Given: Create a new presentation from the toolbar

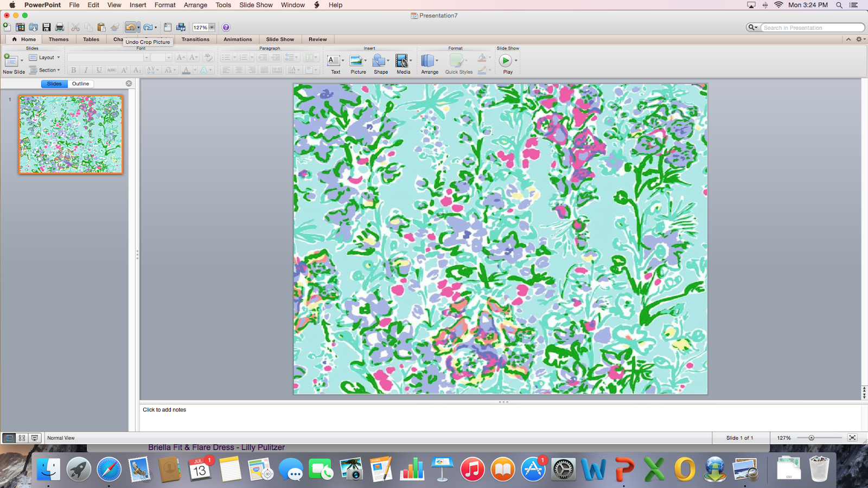Looking at the screenshot, I should [x=7, y=27].
